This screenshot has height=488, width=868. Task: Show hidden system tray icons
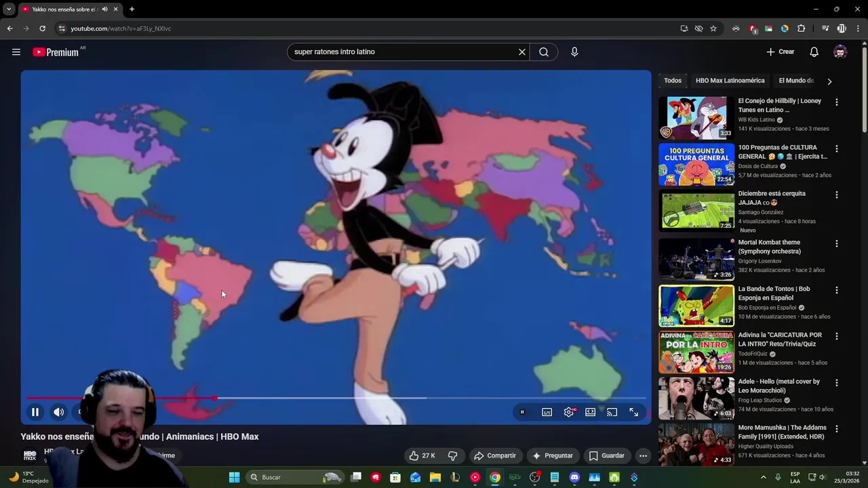click(763, 477)
